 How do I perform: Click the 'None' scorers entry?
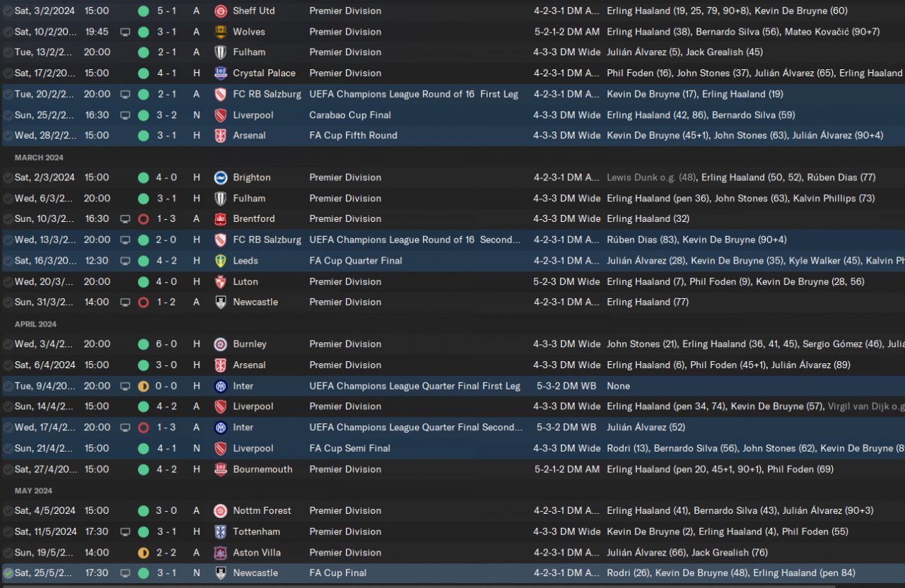click(x=618, y=386)
